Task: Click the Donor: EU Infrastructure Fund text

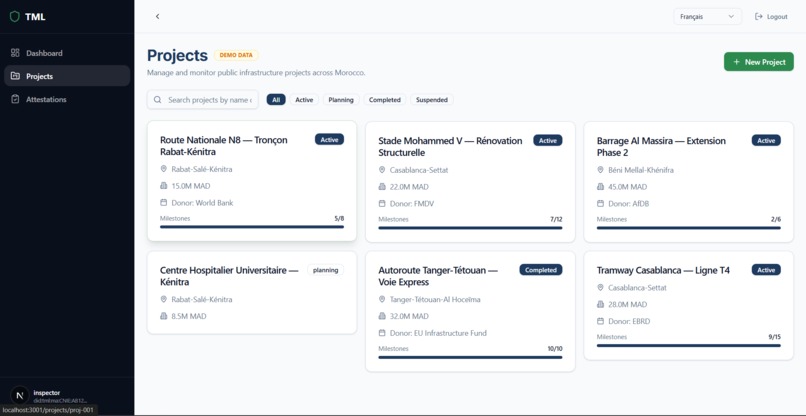Action: coord(438,333)
